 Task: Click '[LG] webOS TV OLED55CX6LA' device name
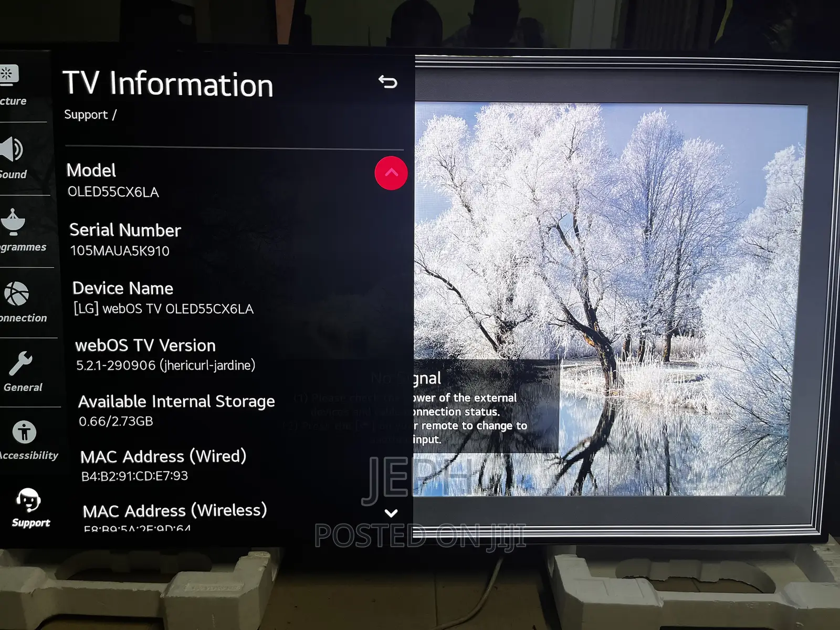[x=163, y=309]
